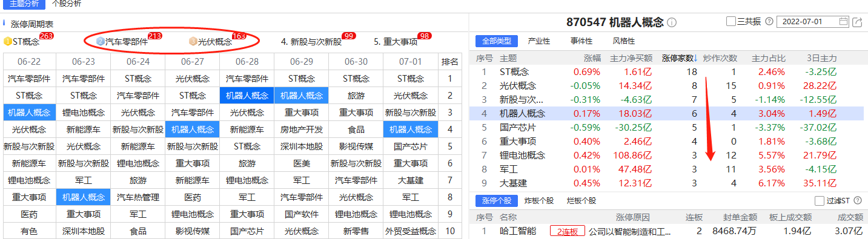Image resolution: width=868 pixels, height=239 pixels.
Task: Click the 2连板 tag for 哈工智能
Action: (568, 231)
